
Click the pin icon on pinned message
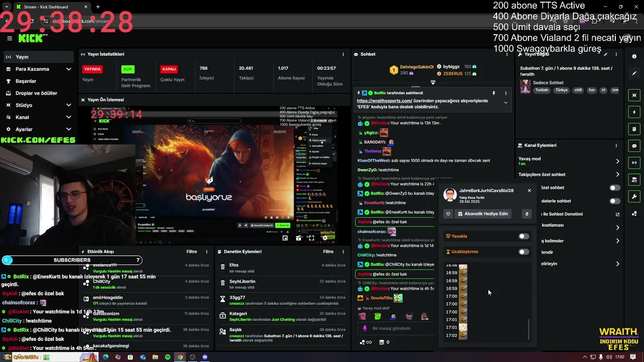[x=494, y=93]
